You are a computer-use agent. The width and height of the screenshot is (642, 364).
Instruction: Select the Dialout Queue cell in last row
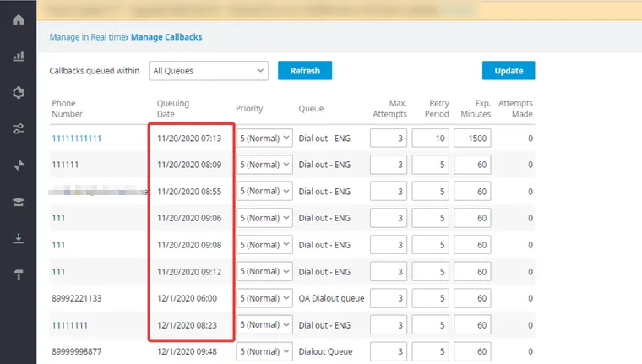[325, 351]
